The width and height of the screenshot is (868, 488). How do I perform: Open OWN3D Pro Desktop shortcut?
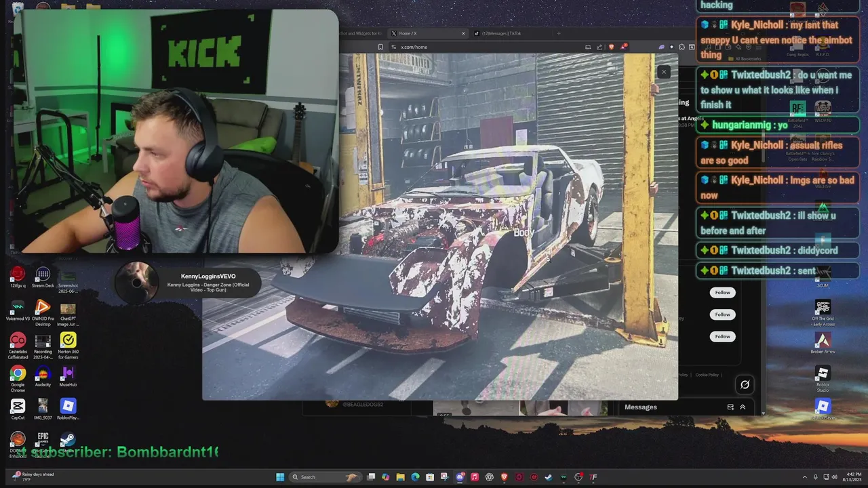pos(43,313)
